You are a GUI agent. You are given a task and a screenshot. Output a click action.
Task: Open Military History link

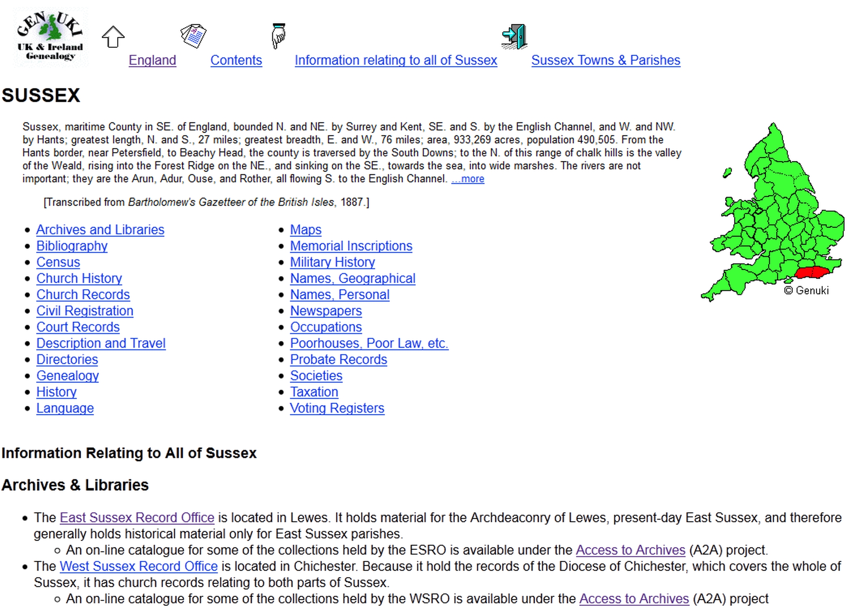332,262
